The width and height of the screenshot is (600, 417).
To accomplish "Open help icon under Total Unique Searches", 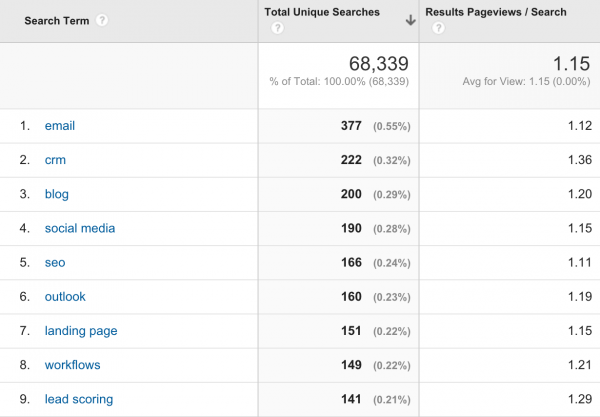I will 277,28.
